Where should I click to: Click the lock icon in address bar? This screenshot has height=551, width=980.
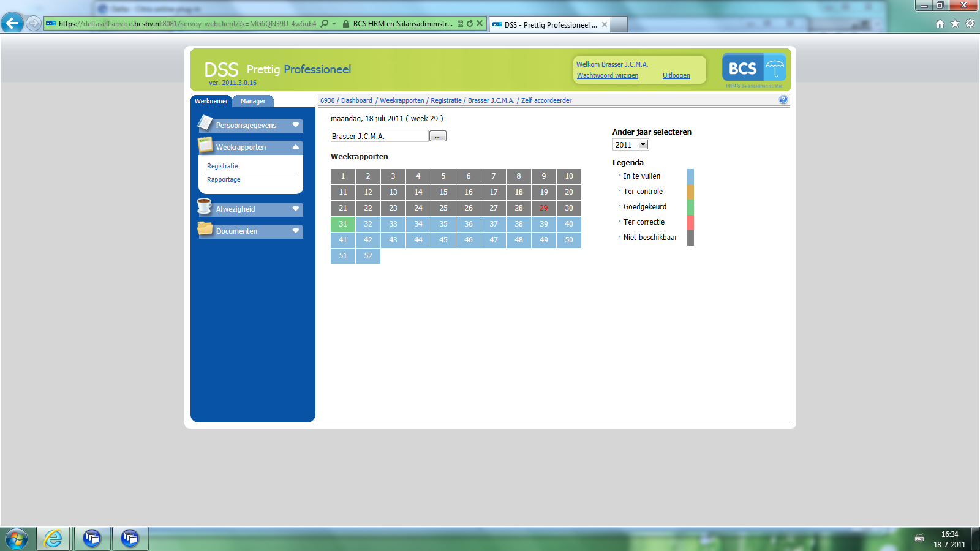click(x=346, y=24)
